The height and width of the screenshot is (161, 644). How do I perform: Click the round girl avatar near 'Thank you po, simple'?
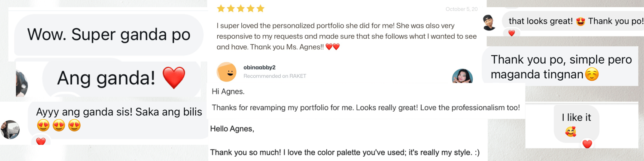tap(462, 76)
